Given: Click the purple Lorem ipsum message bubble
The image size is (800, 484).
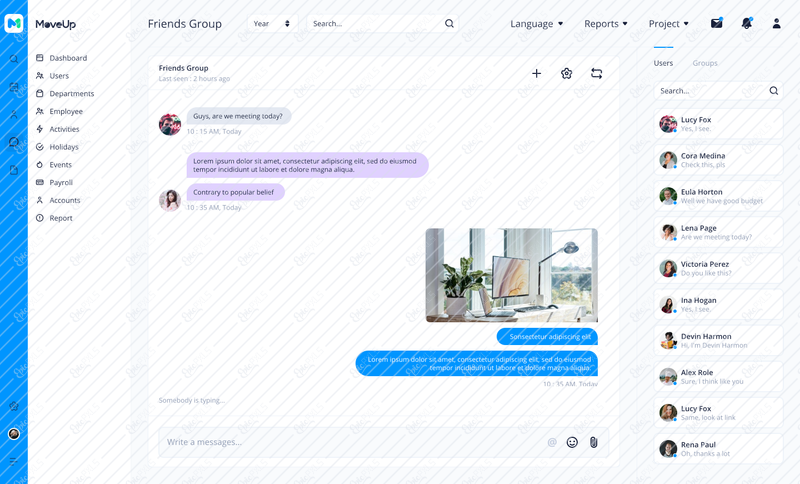Looking at the screenshot, I should [x=308, y=165].
